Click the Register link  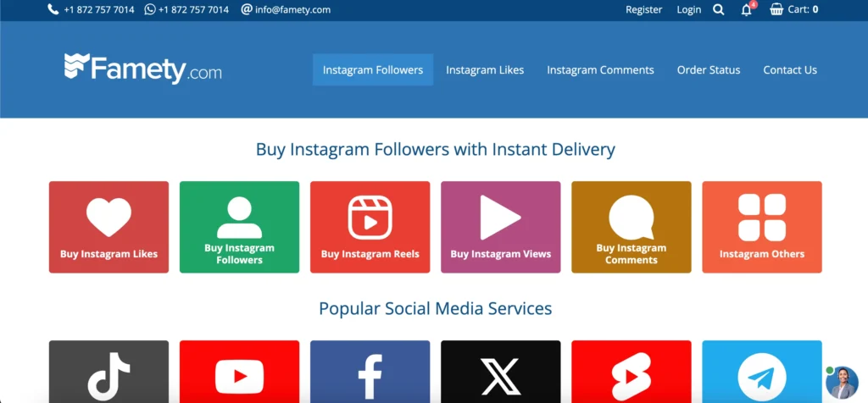tap(644, 9)
